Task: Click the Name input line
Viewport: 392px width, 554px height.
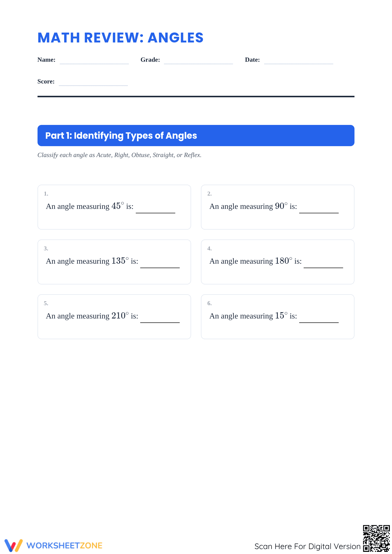Action: tap(94, 60)
